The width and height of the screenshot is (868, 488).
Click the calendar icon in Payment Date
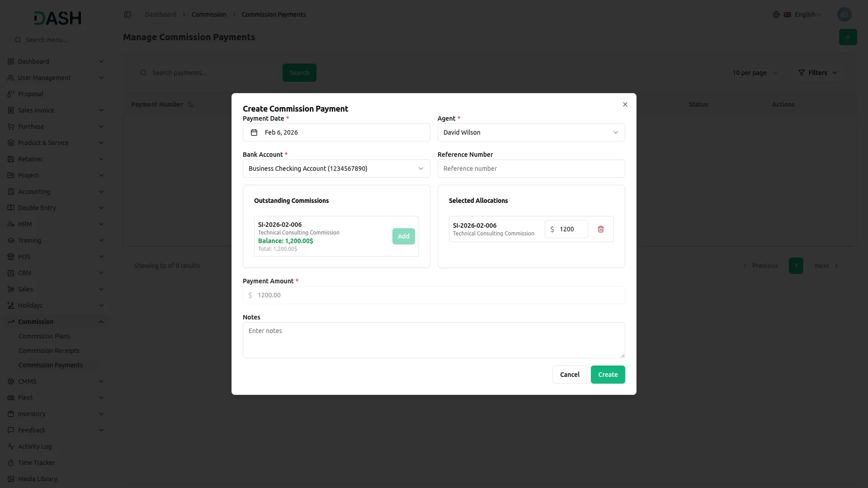click(x=254, y=132)
